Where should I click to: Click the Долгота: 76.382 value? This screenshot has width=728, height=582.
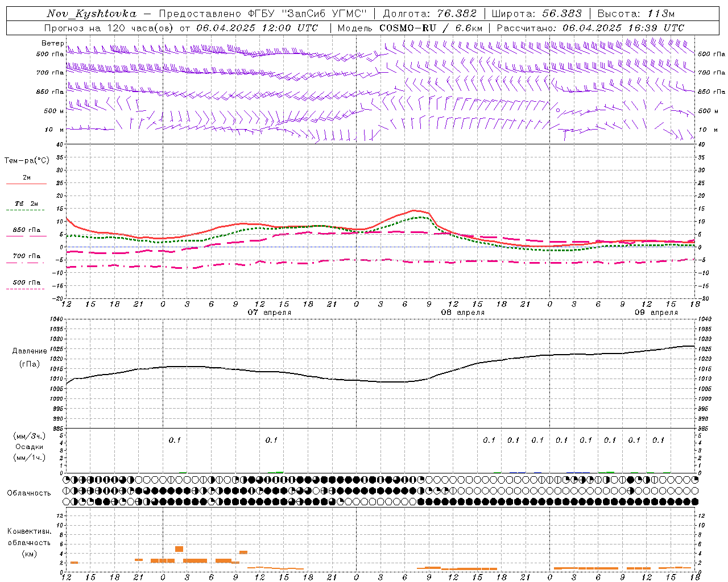coord(429,14)
